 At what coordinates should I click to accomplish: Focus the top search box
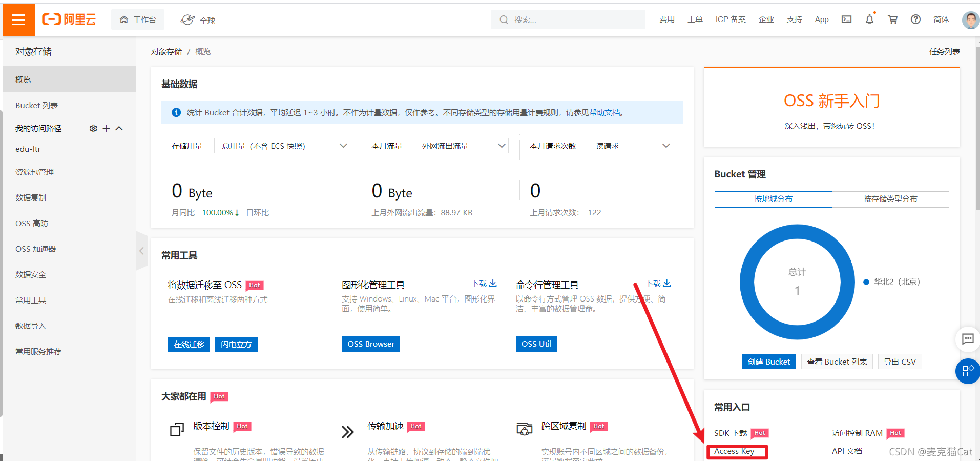[568, 19]
